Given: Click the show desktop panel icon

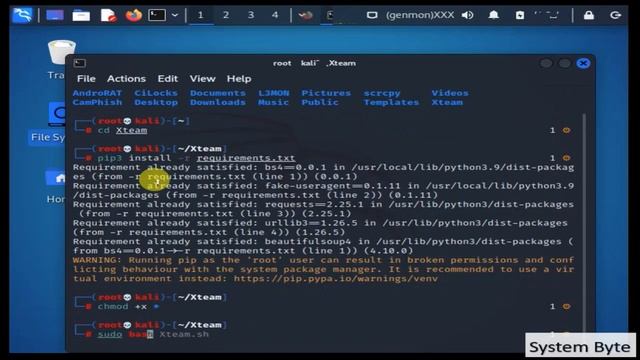Looking at the screenshot, I should click(x=55, y=16).
